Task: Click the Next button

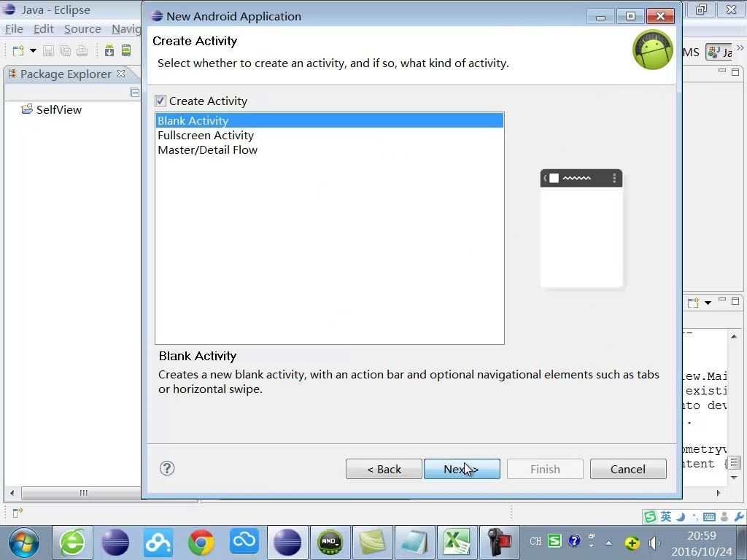Action: tap(462, 469)
